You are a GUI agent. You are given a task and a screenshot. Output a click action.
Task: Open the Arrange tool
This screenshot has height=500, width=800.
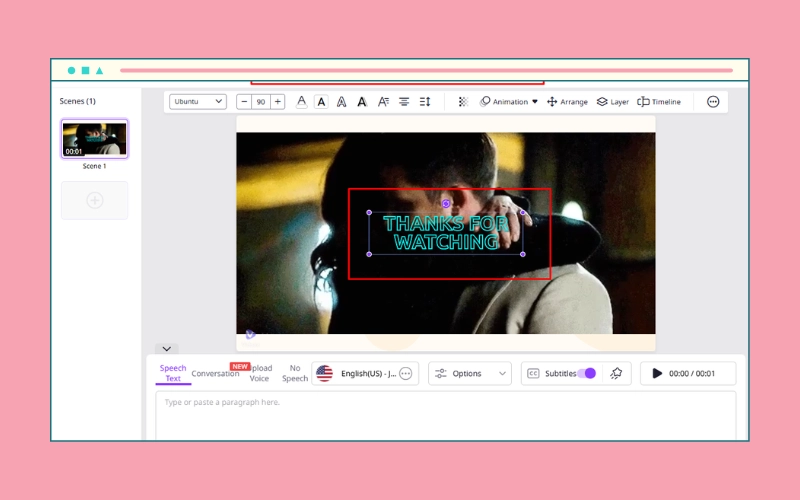click(x=567, y=102)
